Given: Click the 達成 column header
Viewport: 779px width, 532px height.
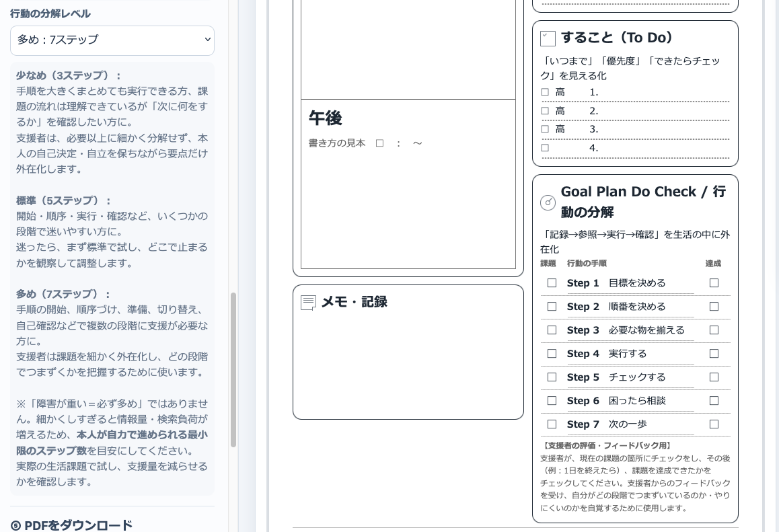Looking at the screenshot, I should pyautogui.click(x=713, y=263).
